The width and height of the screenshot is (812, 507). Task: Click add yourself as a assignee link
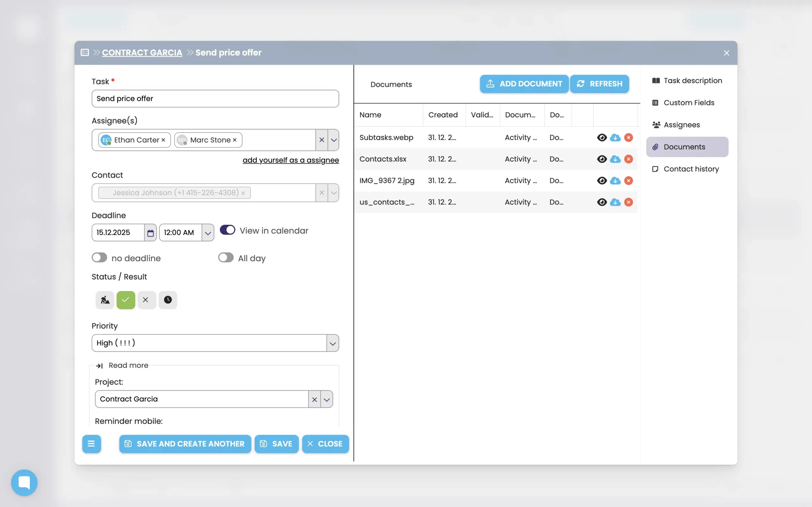click(x=291, y=160)
